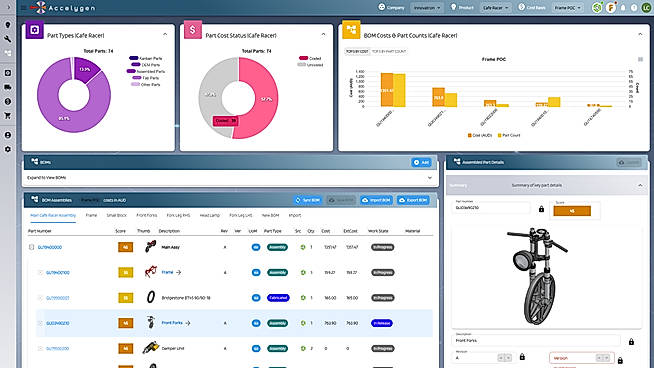Viewport: 654px width, 368px height.
Task: Open the parts gear-box sidebar icon
Action: point(8,73)
